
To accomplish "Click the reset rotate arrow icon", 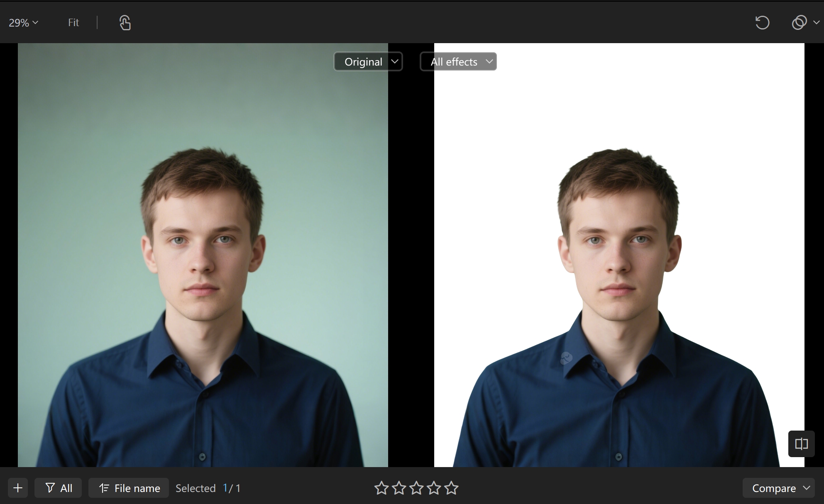I will 762,22.
